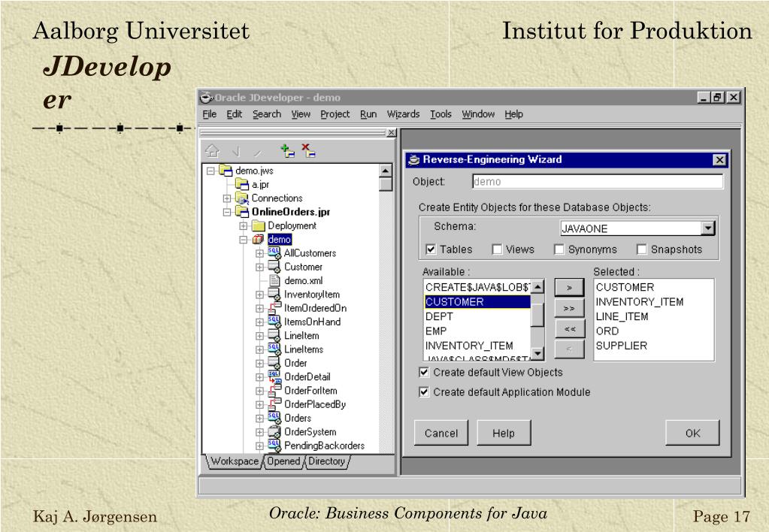Click the single right-arrow move button
The width and height of the screenshot is (769, 532).
(x=569, y=287)
